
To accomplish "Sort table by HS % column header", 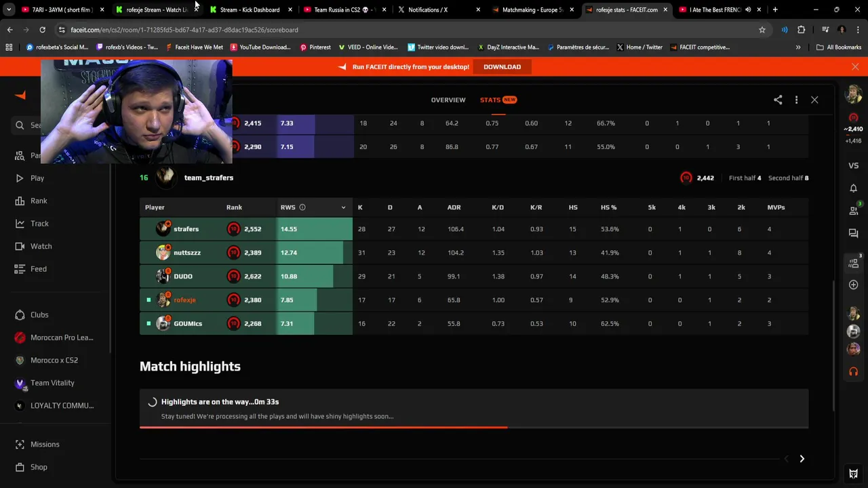I will tap(608, 207).
